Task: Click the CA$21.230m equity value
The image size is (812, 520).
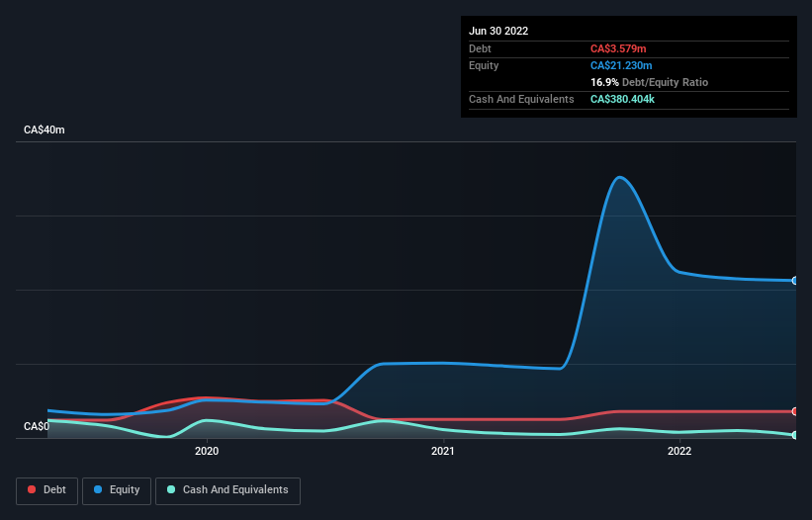Action: pos(621,65)
